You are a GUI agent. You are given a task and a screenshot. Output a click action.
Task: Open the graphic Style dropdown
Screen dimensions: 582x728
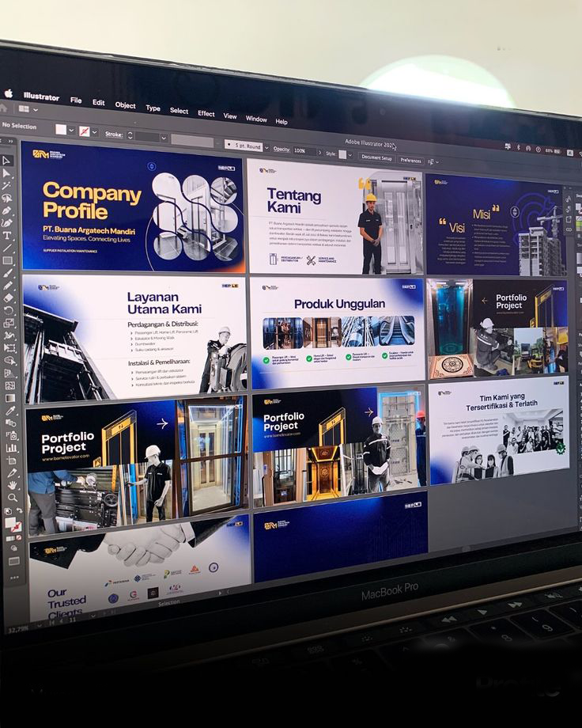point(350,156)
